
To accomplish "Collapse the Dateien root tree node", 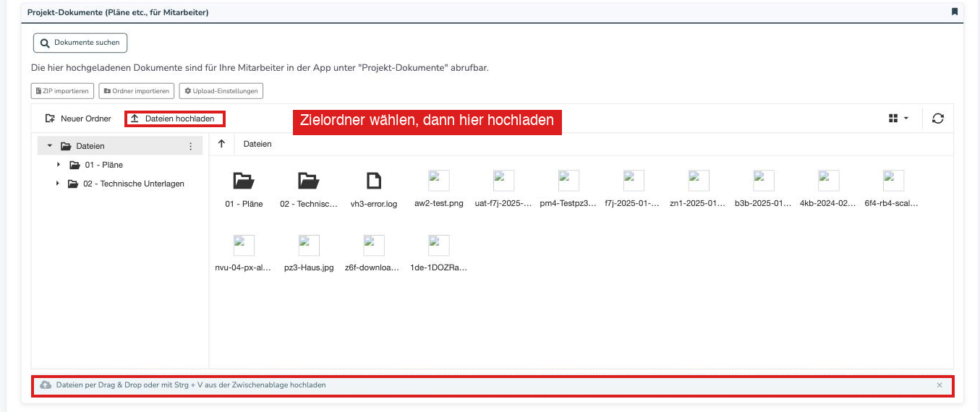I will [50, 146].
